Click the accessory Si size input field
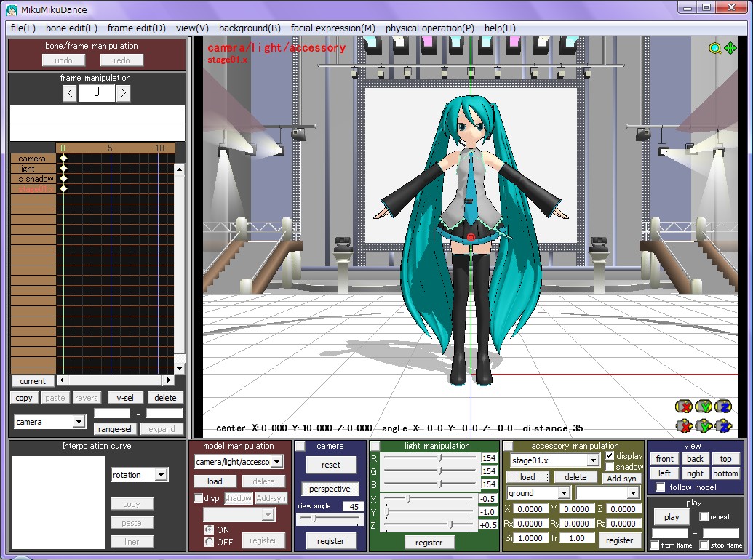The height and width of the screenshot is (560, 753). tap(530, 538)
